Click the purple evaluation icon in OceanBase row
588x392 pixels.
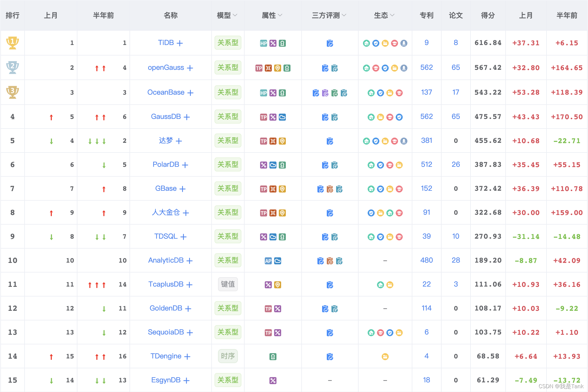coord(325,93)
